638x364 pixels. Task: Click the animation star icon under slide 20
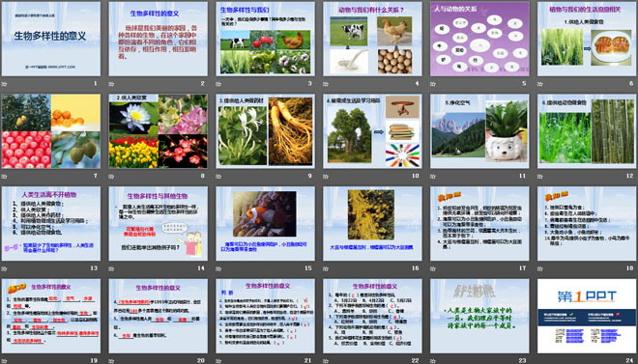pos(111,361)
